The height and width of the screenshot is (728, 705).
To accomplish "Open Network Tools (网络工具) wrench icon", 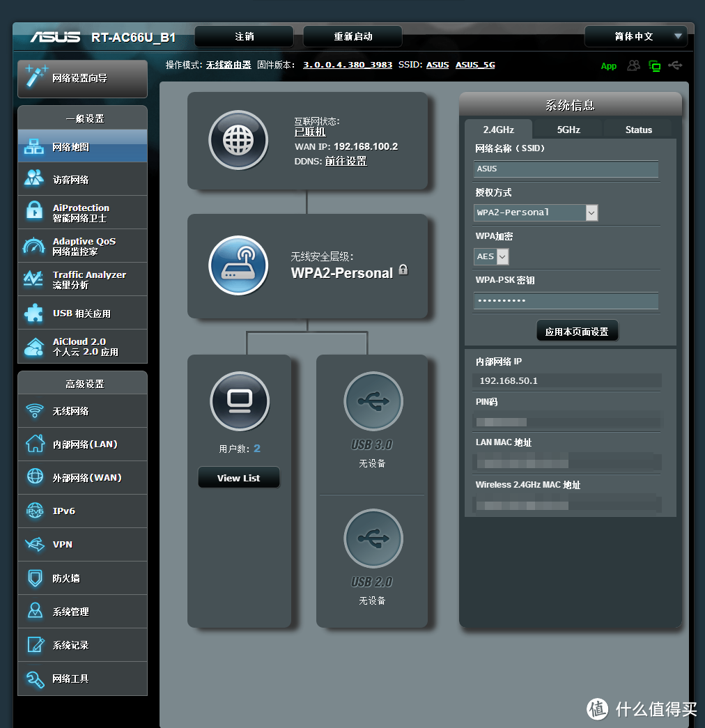I will [35, 679].
